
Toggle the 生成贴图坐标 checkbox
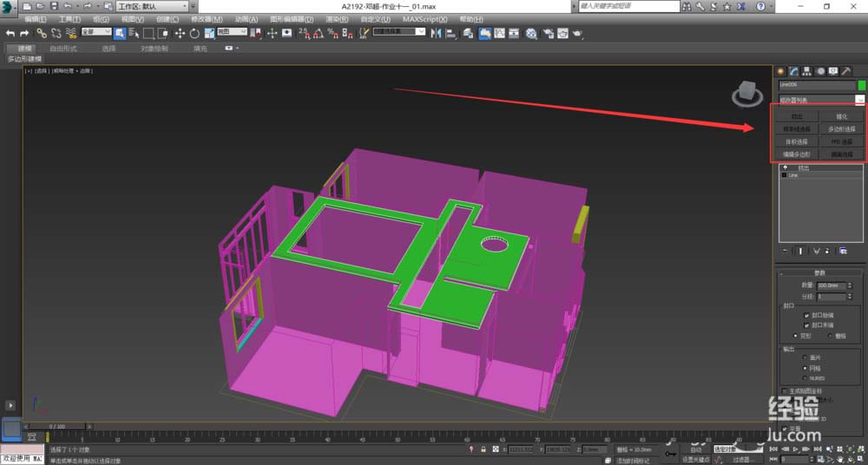(784, 390)
